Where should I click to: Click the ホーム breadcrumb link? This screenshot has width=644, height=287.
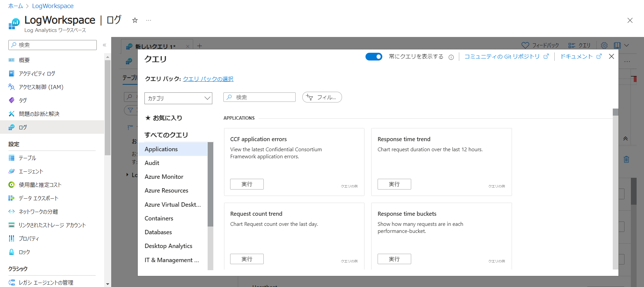coord(15,6)
